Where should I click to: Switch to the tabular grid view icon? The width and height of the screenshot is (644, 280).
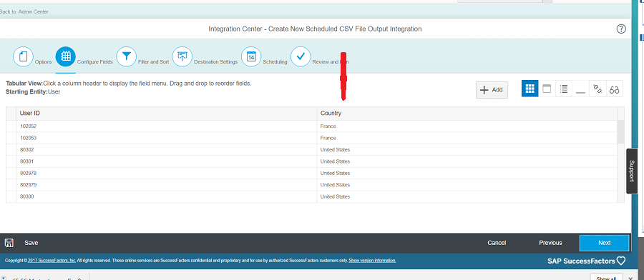click(530, 89)
